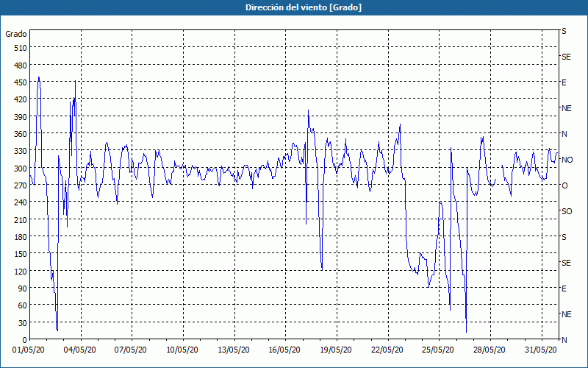Click the date label 01/05/20
The width and height of the screenshot is (588, 368).
click(29, 350)
